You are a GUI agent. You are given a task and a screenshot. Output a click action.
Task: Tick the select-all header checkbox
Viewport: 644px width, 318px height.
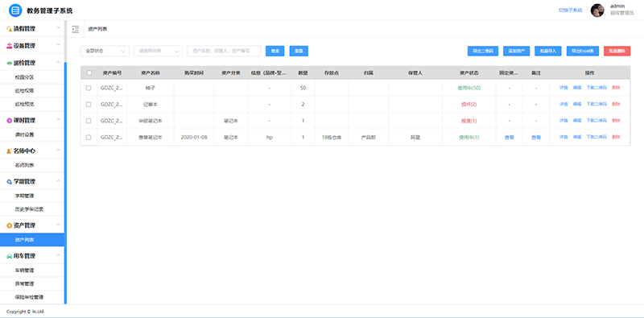[89, 72]
